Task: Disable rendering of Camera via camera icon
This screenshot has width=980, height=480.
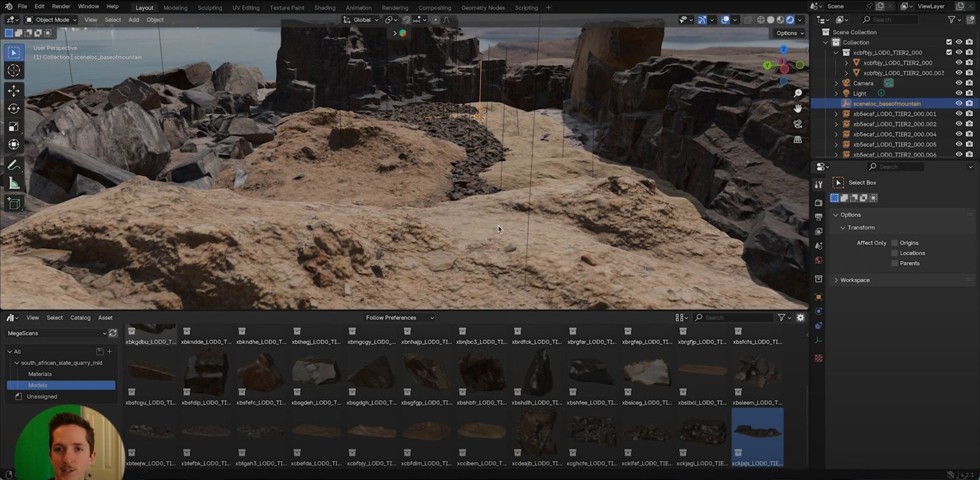Action: tap(969, 83)
